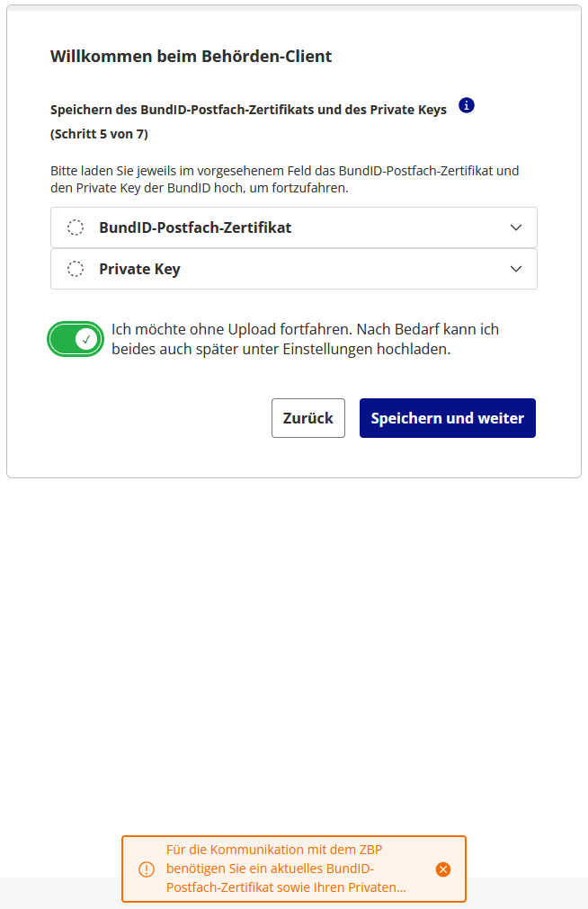This screenshot has height=909, width=588.
Task: Disable the 'ohne Upload fortfahren' toggle switch
Action: (x=76, y=339)
